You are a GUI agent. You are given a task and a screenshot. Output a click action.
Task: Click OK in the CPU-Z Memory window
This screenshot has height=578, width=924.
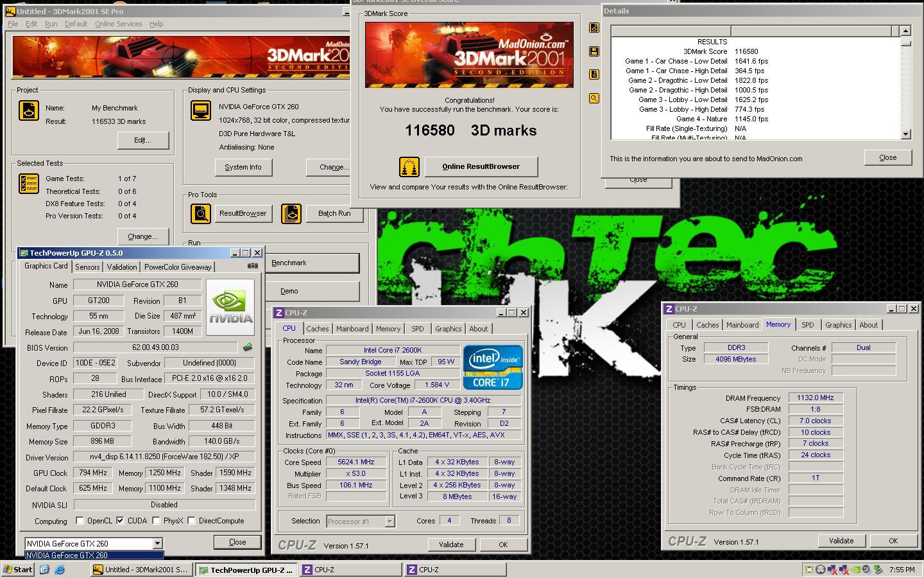893,541
